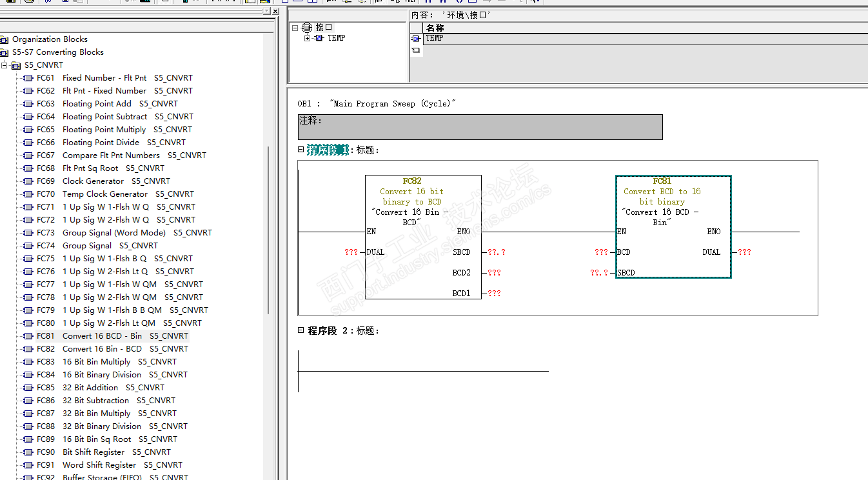
Task: Select FC78 1 Up Sig W 2-Flsh W QM
Action: (120, 297)
